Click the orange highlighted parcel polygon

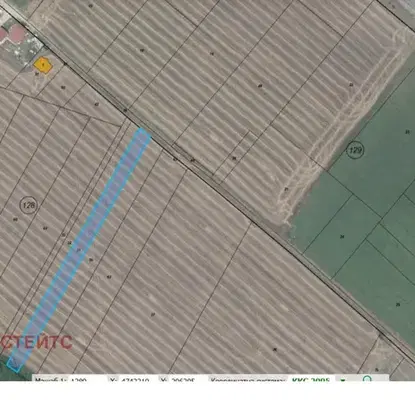point(43,65)
